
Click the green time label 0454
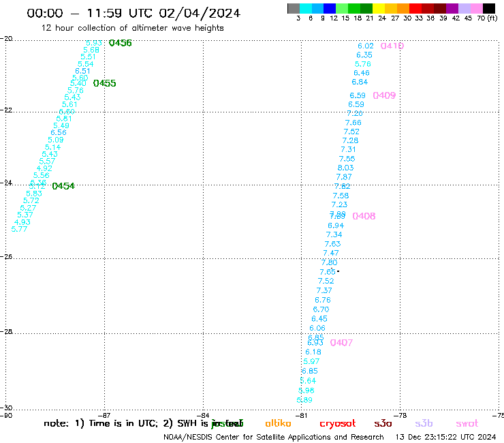click(x=63, y=186)
